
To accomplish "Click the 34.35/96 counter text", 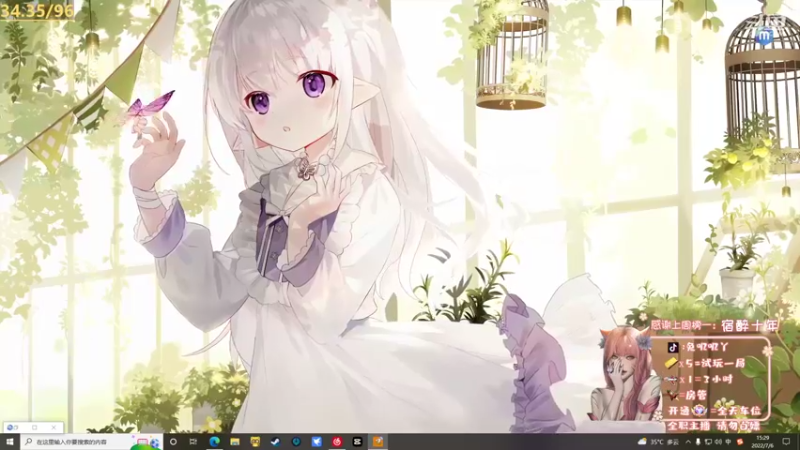I will click(37, 11).
